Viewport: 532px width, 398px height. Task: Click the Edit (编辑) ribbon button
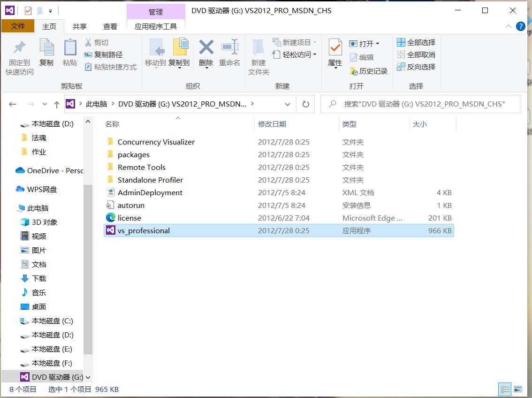(x=361, y=57)
